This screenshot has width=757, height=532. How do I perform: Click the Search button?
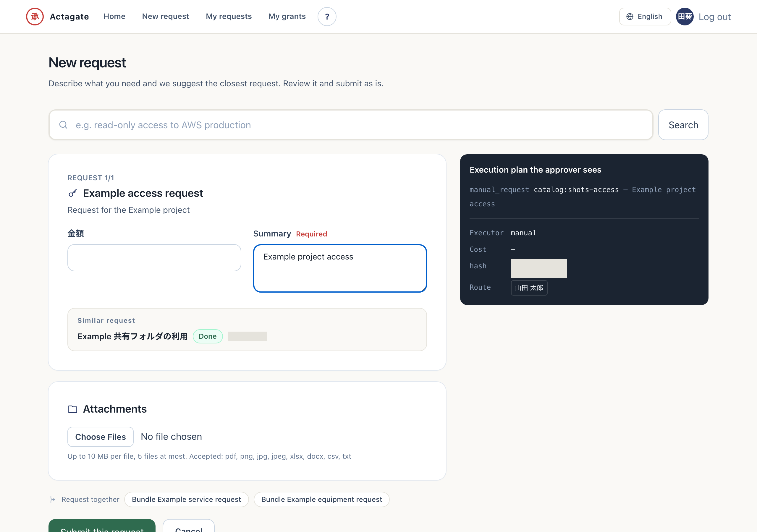tap(683, 125)
